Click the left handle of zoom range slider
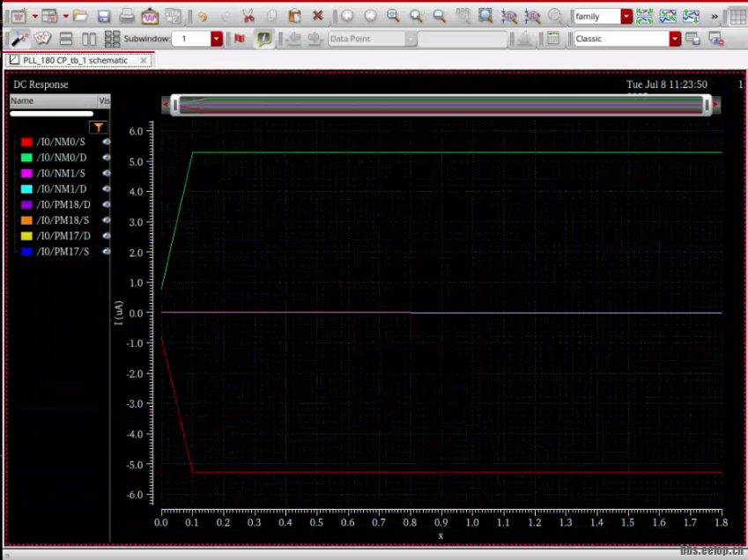This screenshot has width=748, height=560. pos(175,105)
